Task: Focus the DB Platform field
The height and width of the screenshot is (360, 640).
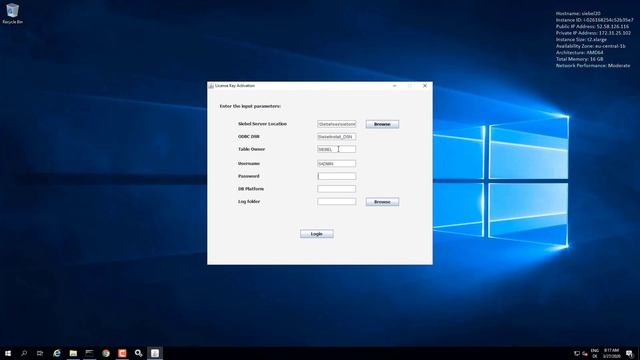Action: (x=336, y=189)
